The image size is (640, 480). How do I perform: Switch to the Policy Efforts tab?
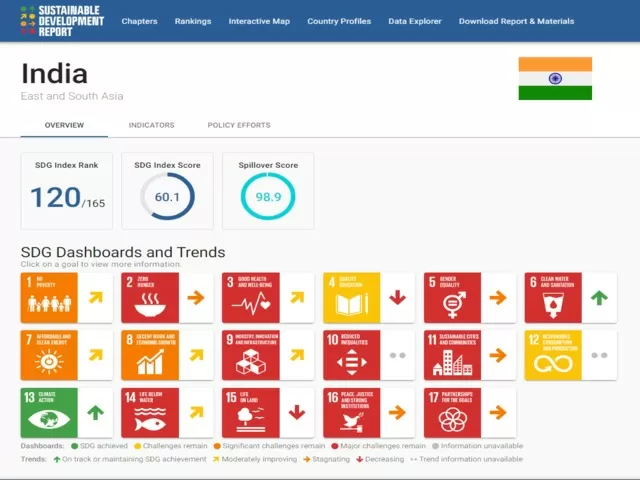tap(239, 125)
